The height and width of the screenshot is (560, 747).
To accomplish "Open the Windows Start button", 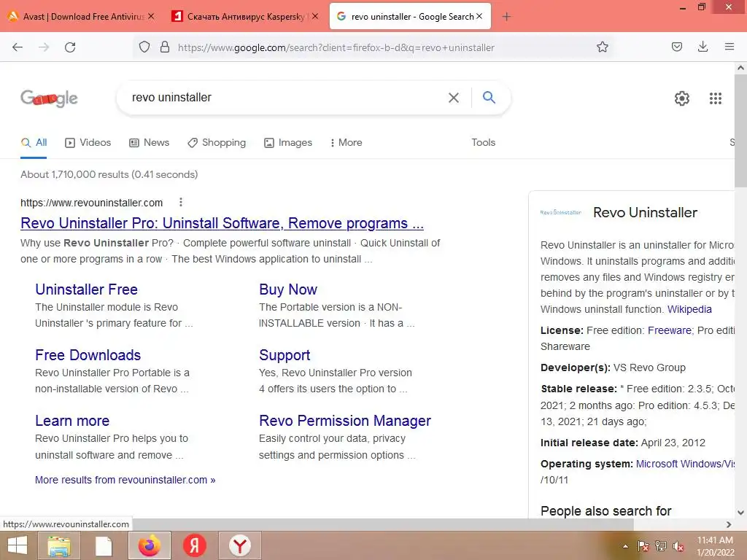I will click(x=18, y=545).
